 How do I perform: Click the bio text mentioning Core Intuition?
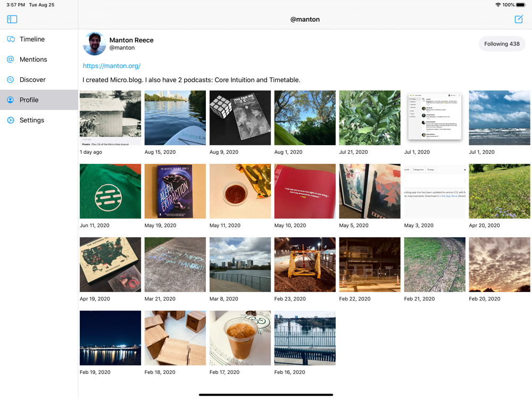pos(192,80)
